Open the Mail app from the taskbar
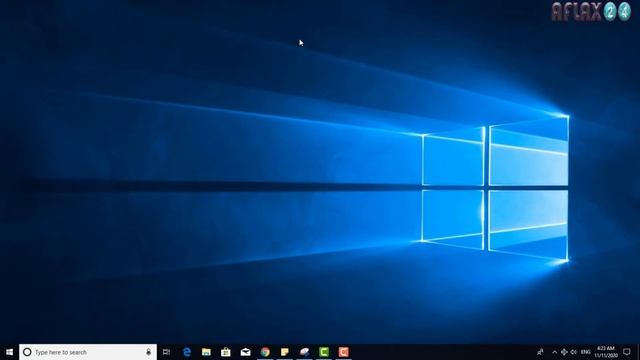Screen dimensions: 640x360 coord(245,352)
